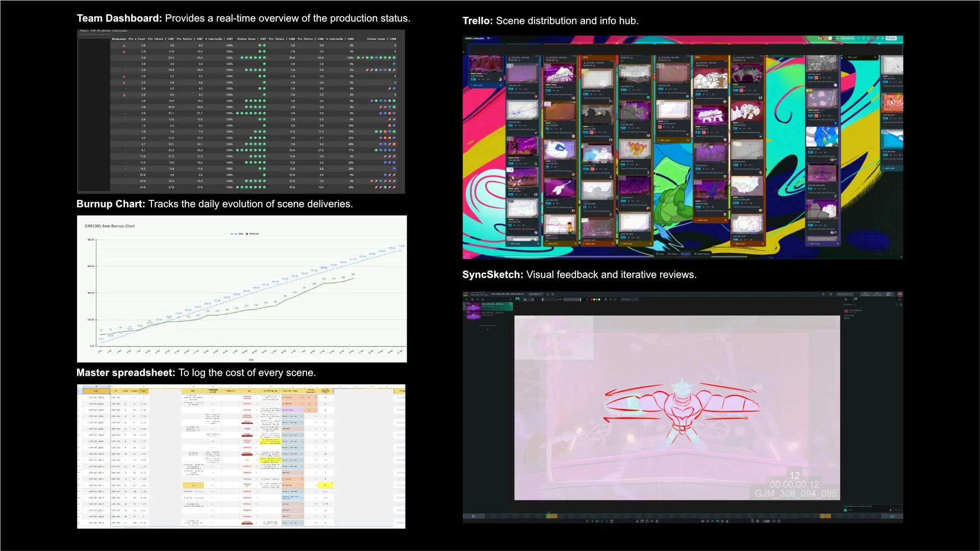980x551 pixels.
Task: Click the search icon above media list
Action: (x=472, y=300)
